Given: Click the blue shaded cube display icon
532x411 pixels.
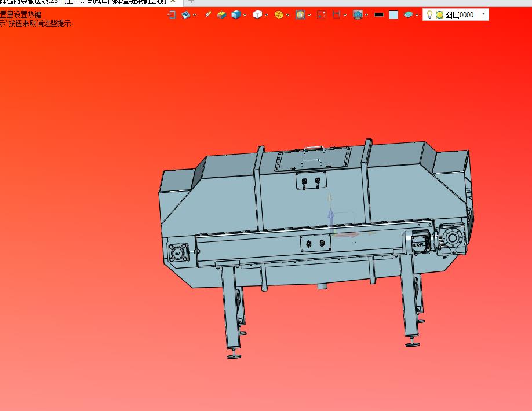Looking at the screenshot, I should 236,14.
